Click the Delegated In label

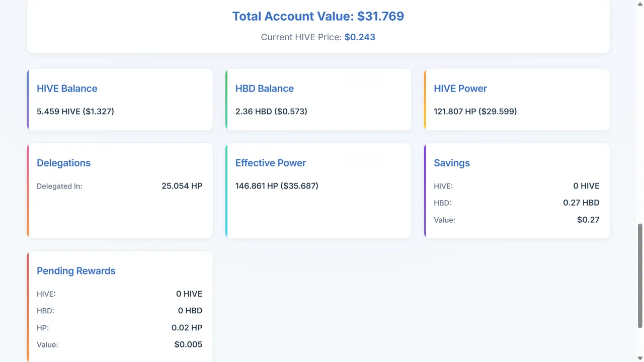pos(59,187)
